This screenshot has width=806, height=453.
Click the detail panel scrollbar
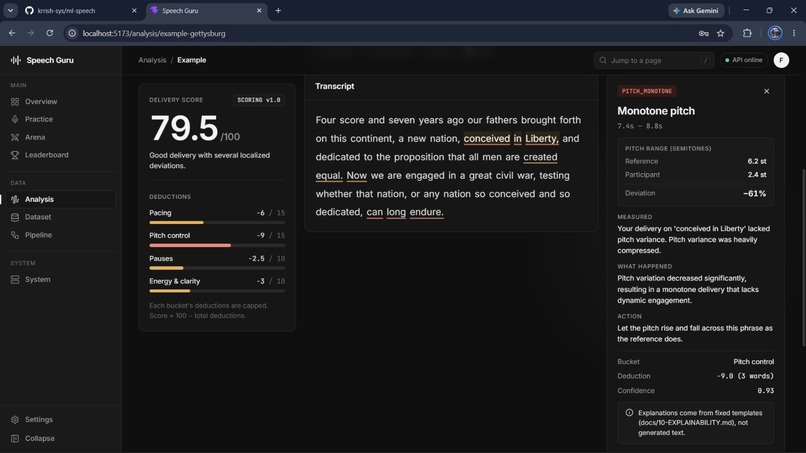click(803, 257)
